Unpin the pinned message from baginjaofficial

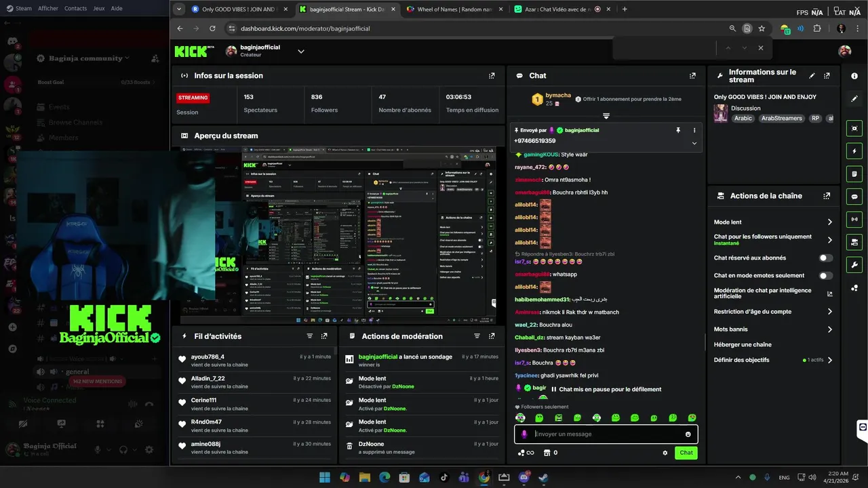point(677,130)
